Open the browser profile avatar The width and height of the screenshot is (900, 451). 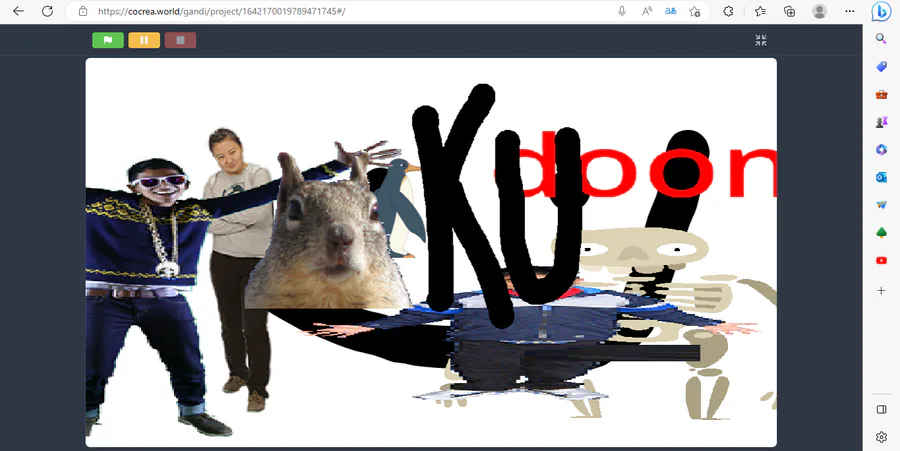(x=820, y=11)
